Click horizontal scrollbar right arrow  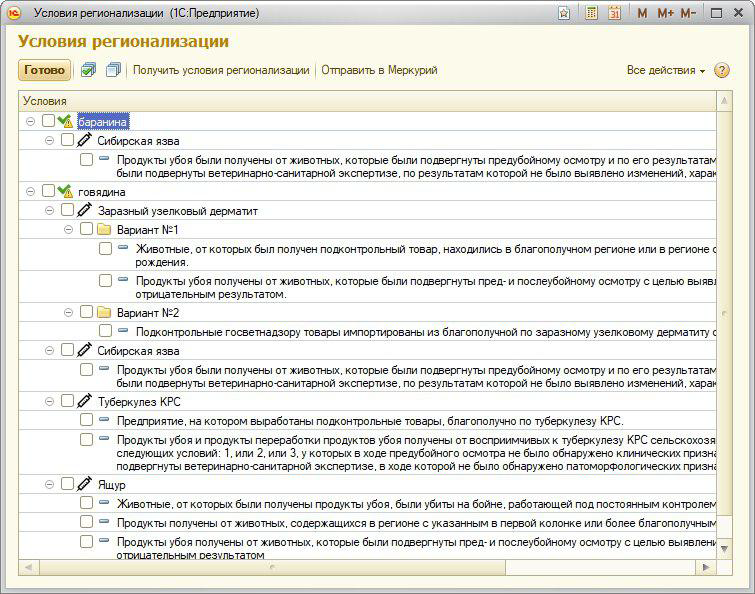706,567
